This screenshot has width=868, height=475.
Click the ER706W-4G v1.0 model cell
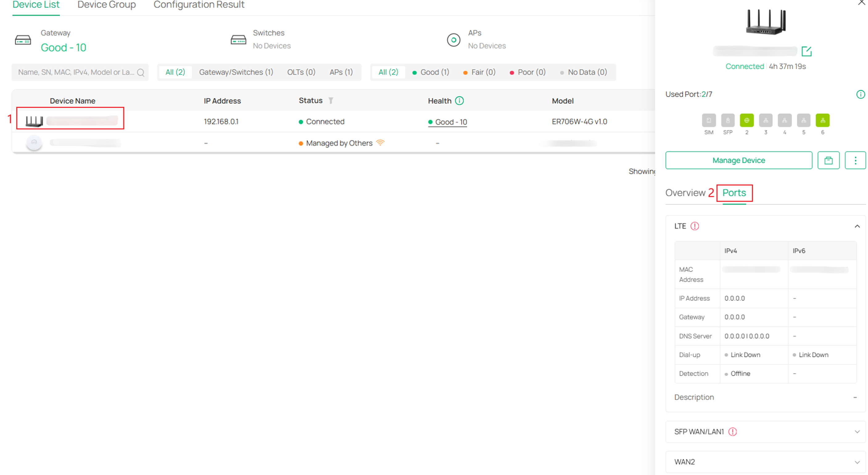pyautogui.click(x=579, y=122)
